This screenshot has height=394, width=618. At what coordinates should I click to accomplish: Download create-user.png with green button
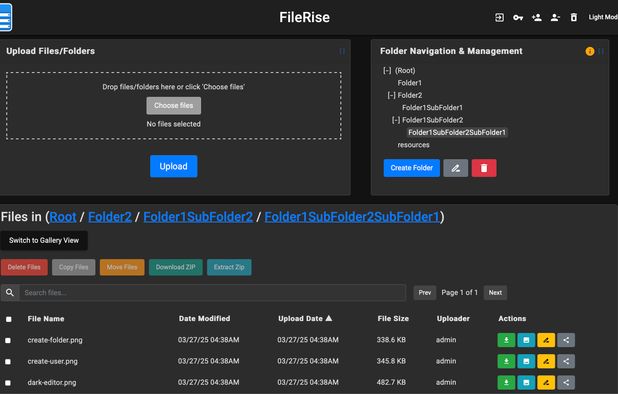click(x=506, y=361)
